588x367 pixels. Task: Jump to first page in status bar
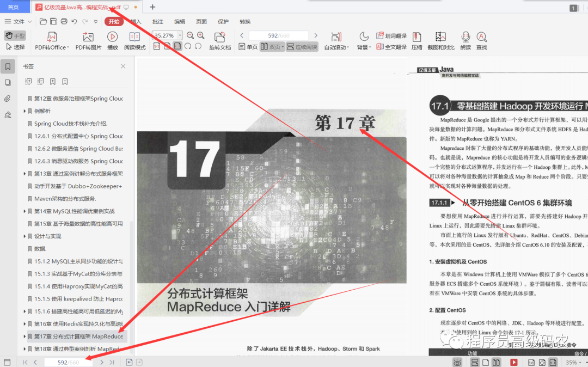point(24,363)
